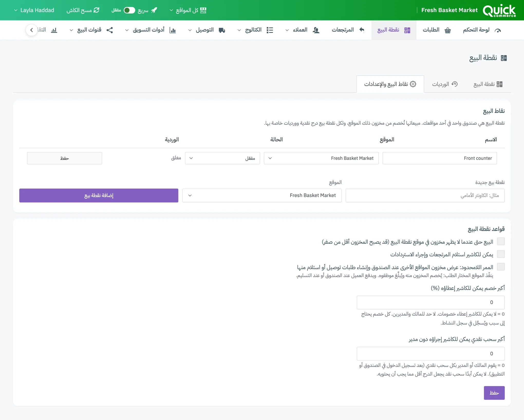Click the storefront icon for كل المواقع
Screen dimensions: 524x420
[203, 10]
